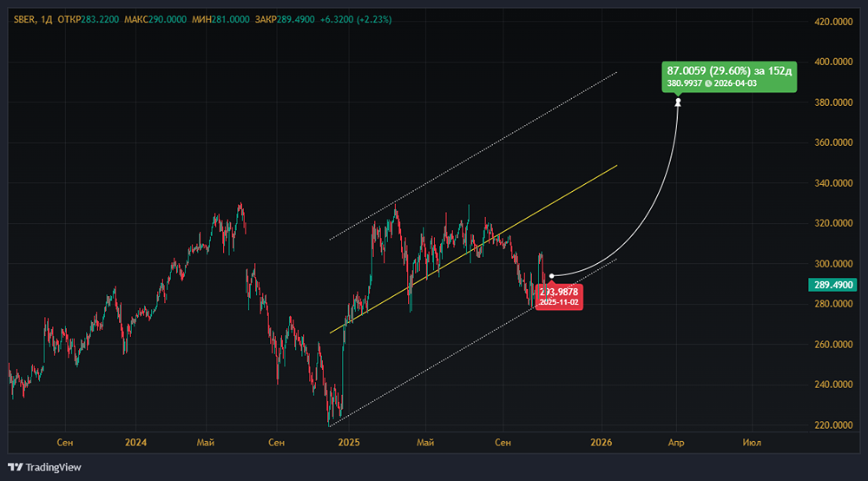868x481 pixels.
Task: Click the date 2026-04-03 in forecast label
Action: pos(735,83)
